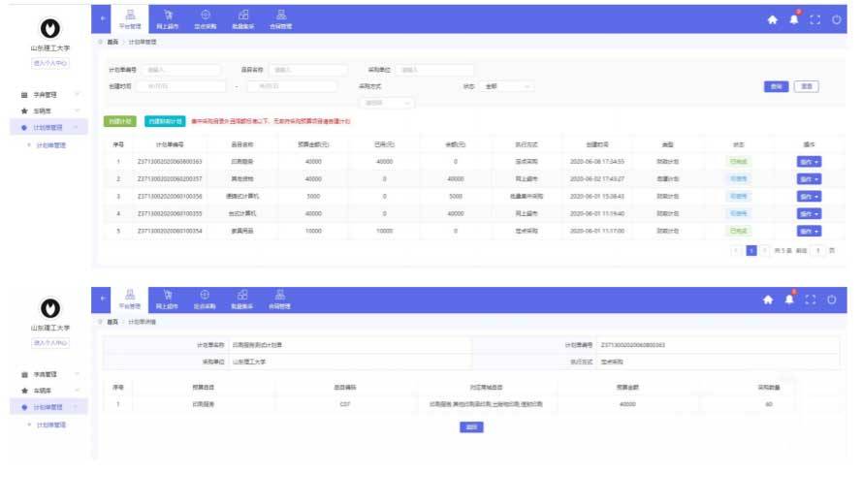
Task: Go to home icon in upper header
Action: [x=772, y=20]
